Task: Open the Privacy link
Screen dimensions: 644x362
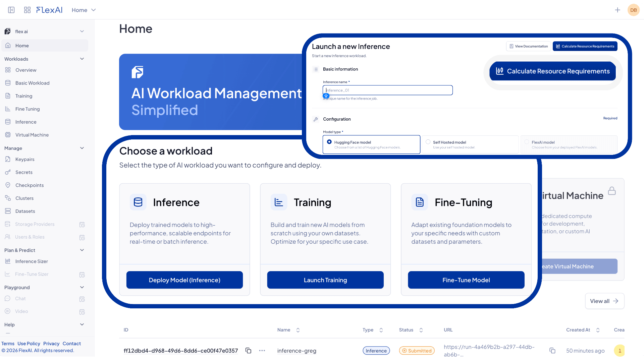Action: [51, 344]
